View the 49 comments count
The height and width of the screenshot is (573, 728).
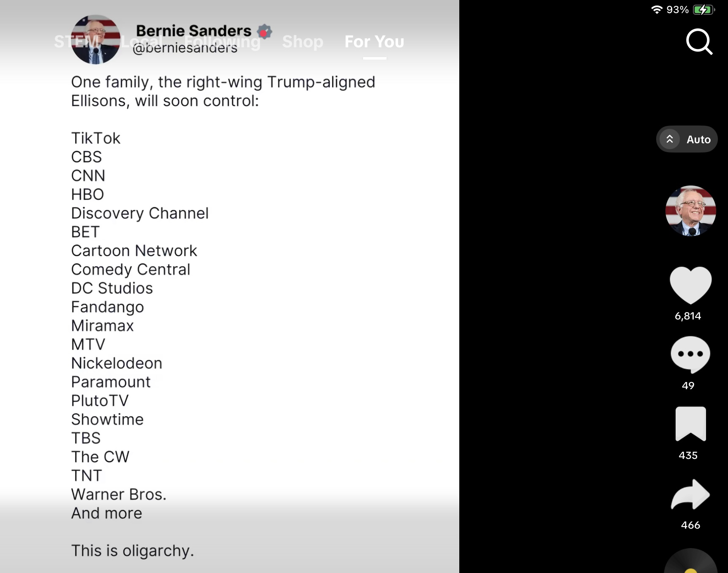click(x=688, y=385)
